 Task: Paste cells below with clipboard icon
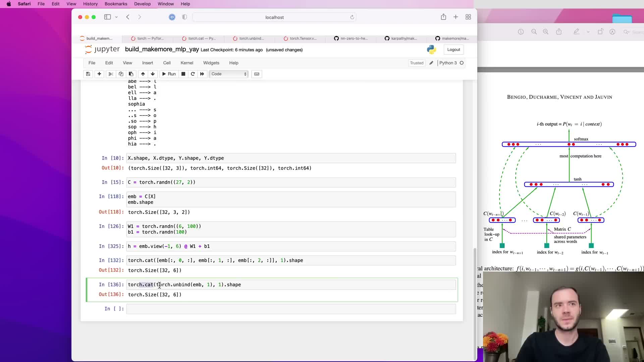tap(131, 74)
